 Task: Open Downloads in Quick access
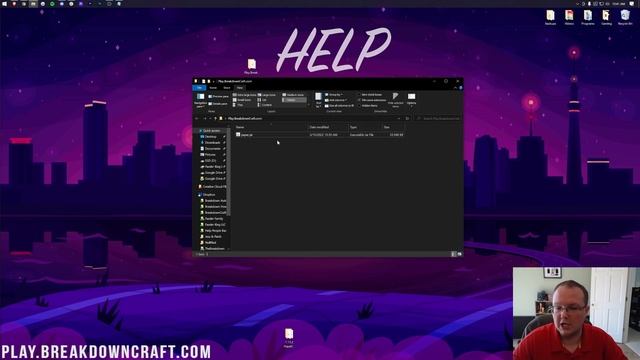click(x=212, y=142)
